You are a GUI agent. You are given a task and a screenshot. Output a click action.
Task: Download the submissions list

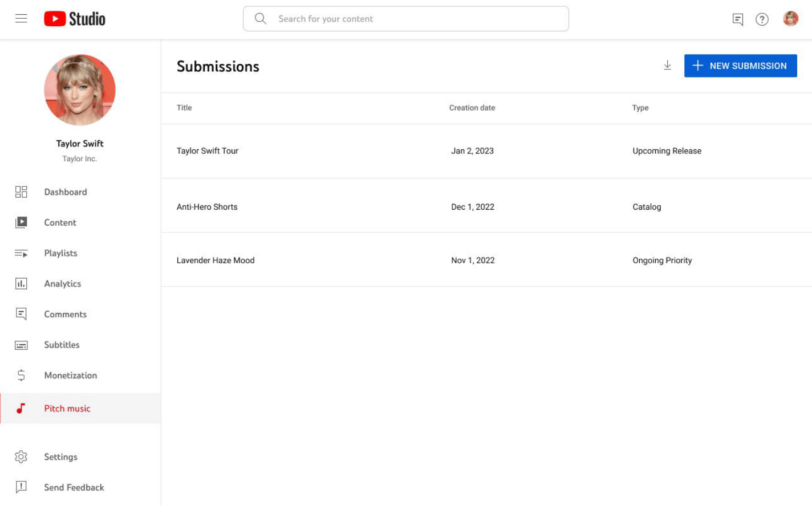pos(667,66)
